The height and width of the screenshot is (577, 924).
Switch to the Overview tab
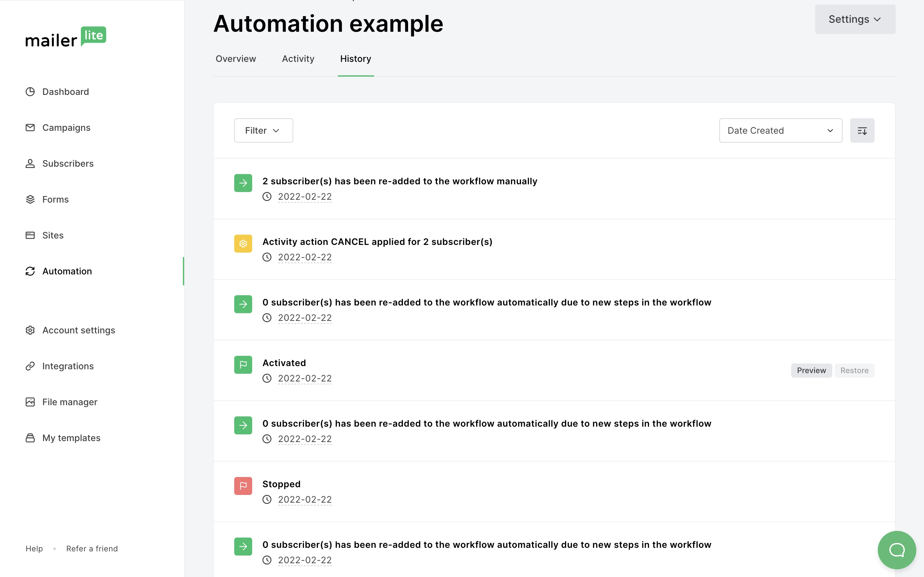[x=235, y=59]
